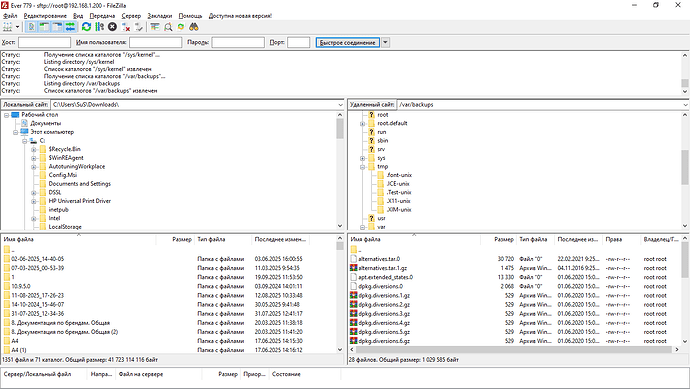The width and height of the screenshot is (690, 389).
Task: Toggle the local directory tree view
Action: point(44,27)
